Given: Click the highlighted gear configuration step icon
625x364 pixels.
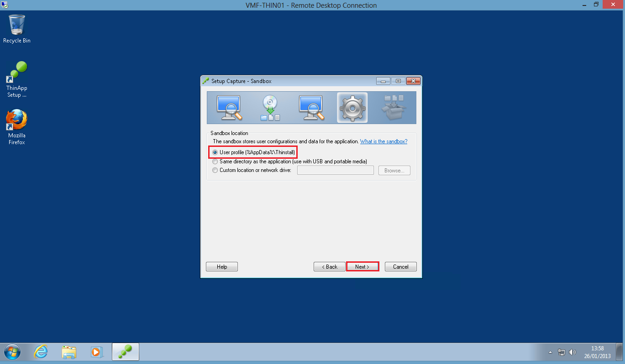Looking at the screenshot, I should click(352, 108).
